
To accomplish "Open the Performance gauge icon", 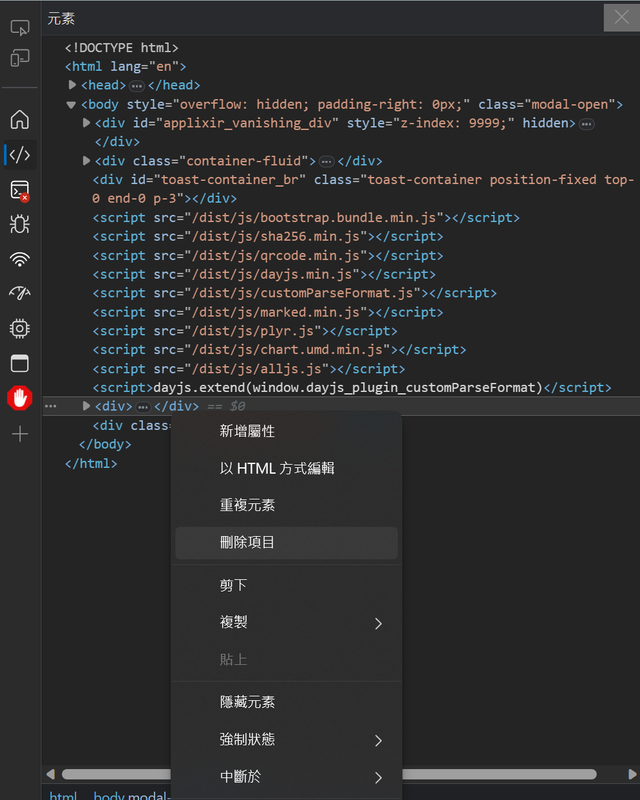I will click(20, 293).
